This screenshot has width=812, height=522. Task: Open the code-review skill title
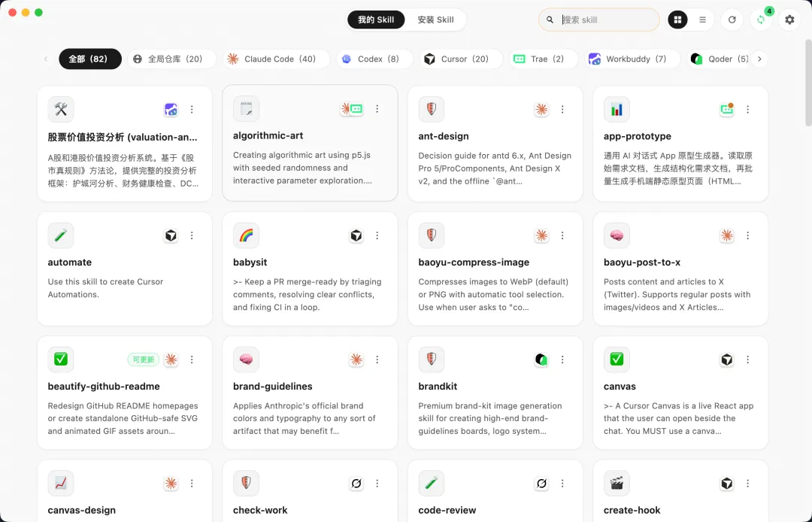click(x=447, y=510)
